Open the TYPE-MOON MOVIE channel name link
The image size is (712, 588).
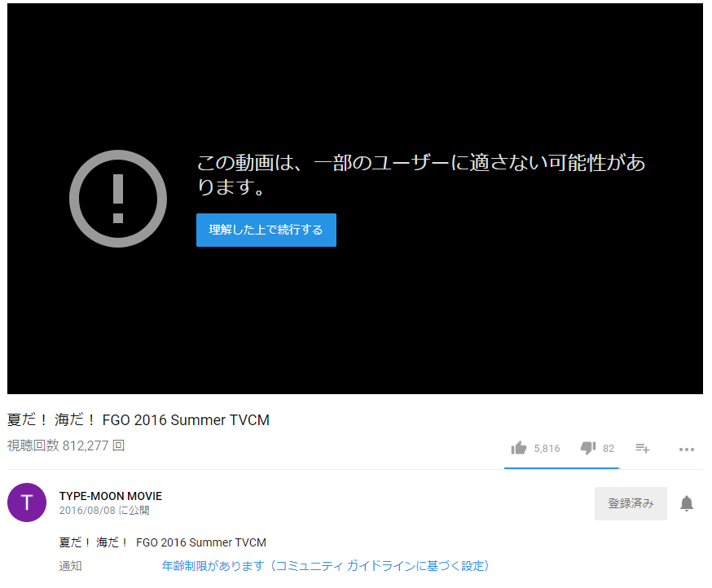pos(111,496)
